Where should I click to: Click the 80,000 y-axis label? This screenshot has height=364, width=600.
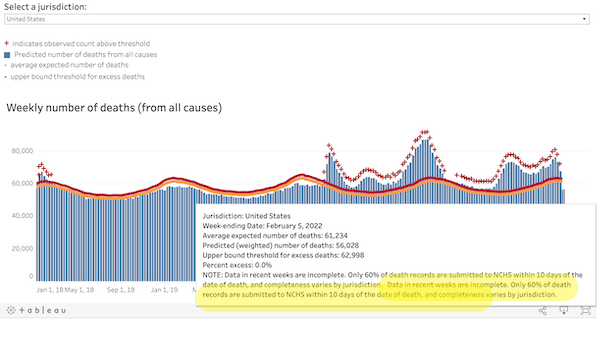pos(22,151)
